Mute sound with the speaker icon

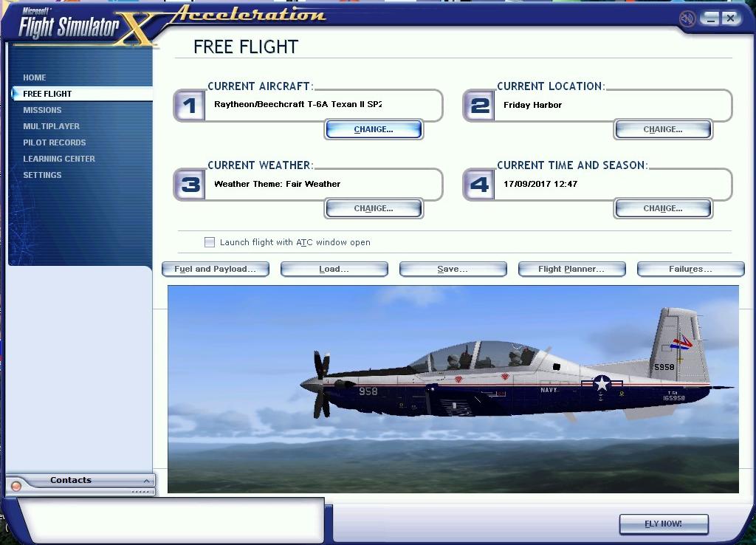(x=687, y=18)
